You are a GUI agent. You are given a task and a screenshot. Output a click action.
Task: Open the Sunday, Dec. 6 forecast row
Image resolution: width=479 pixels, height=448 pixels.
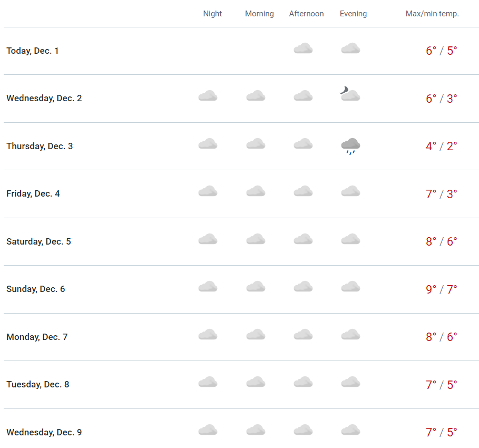tap(36, 289)
